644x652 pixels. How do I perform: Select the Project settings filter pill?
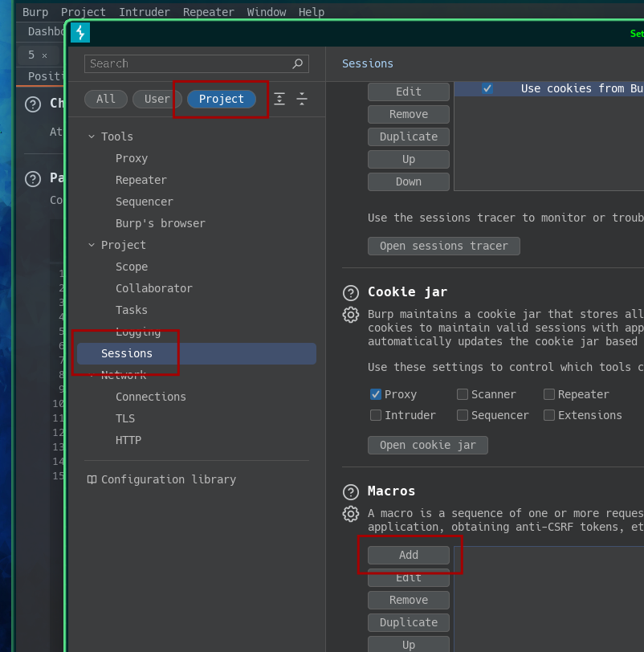point(221,99)
